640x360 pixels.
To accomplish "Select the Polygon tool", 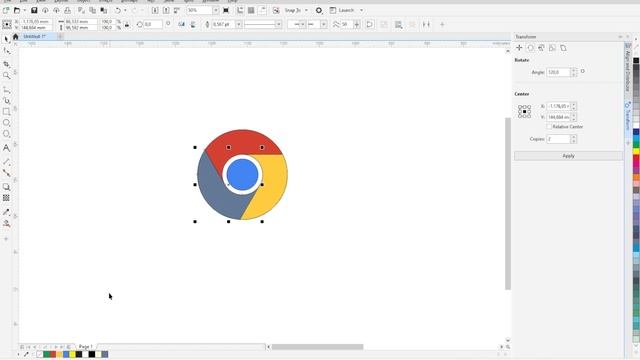I will 6,134.
